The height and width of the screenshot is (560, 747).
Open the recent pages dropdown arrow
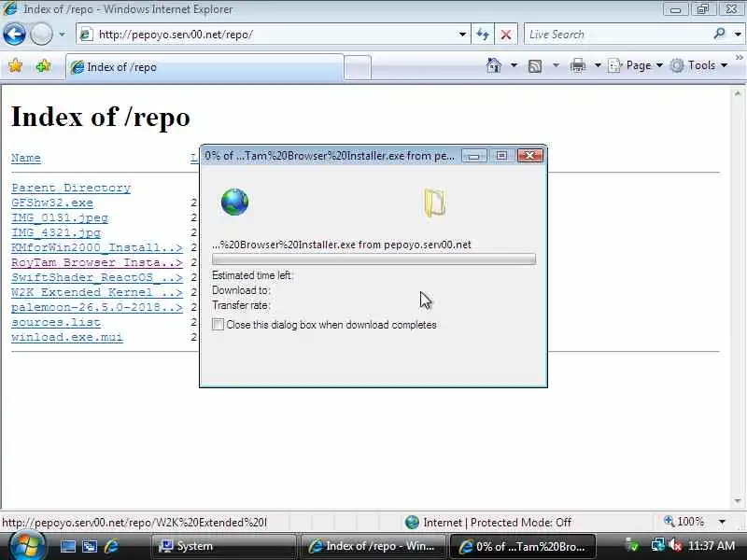point(62,35)
